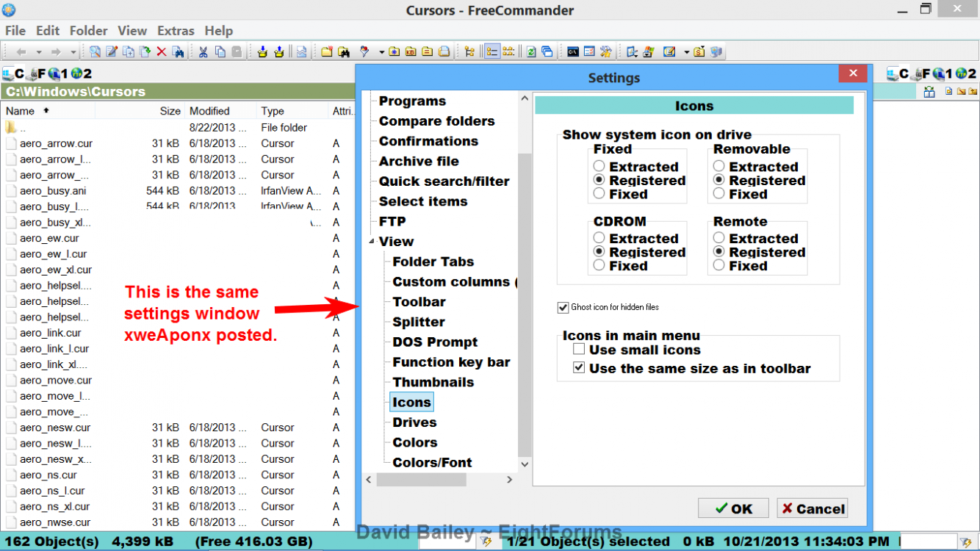Select Colors/Font in settings tree
Image resolution: width=980 pixels, height=551 pixels.
432,462
